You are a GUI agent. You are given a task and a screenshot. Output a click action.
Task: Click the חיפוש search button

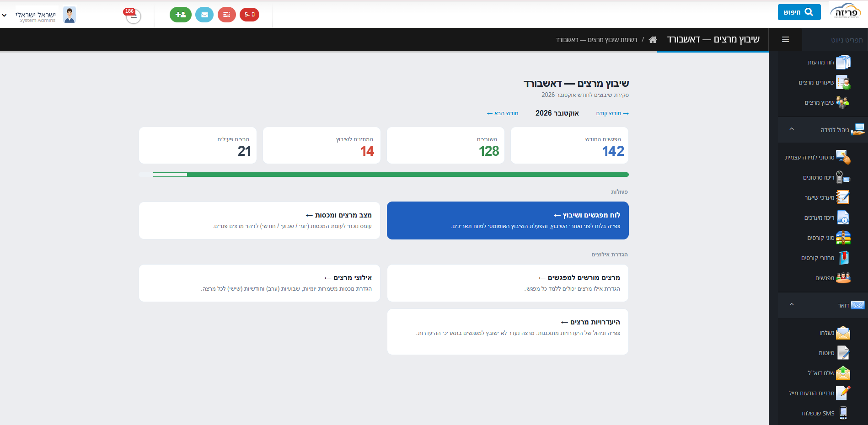click(799, 12)
